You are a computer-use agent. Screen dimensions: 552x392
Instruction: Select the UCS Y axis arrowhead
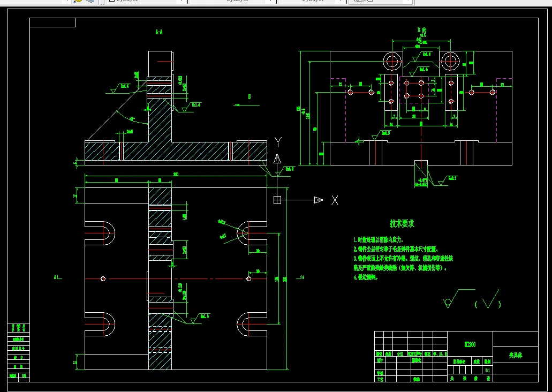277,159
